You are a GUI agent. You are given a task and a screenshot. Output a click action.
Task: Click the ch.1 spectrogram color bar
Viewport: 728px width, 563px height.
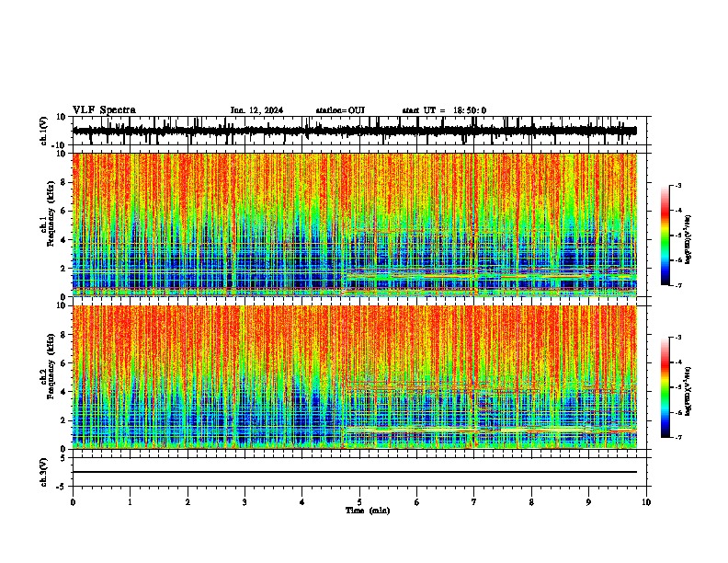(665, 236)
